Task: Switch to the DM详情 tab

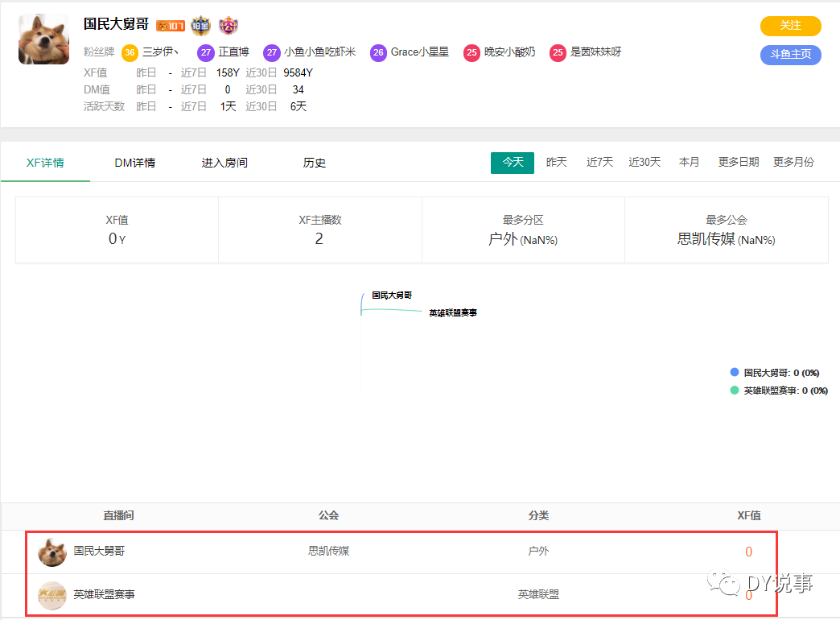Action: [135, 163]
